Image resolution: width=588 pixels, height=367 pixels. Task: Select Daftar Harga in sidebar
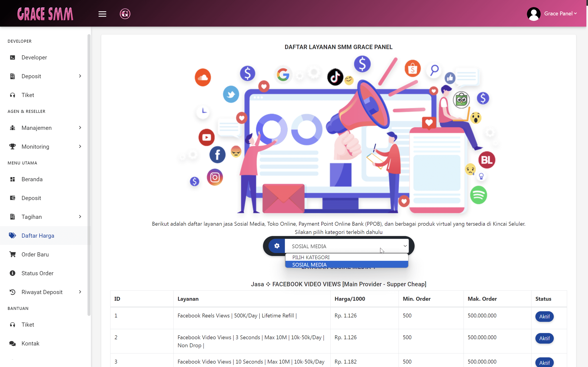[38, 235]
